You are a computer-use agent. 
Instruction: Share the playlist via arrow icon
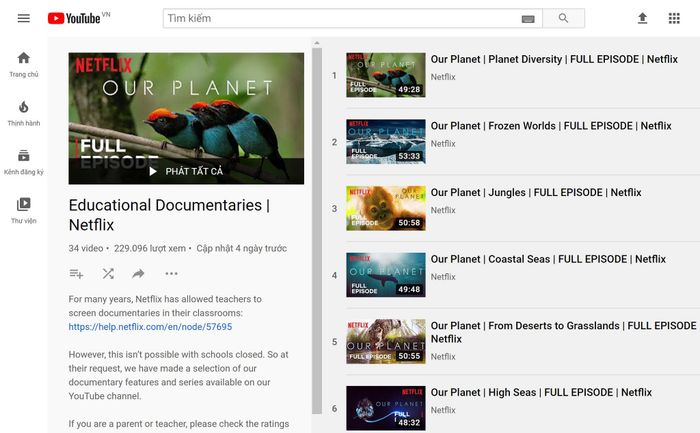tap(139, 274)
